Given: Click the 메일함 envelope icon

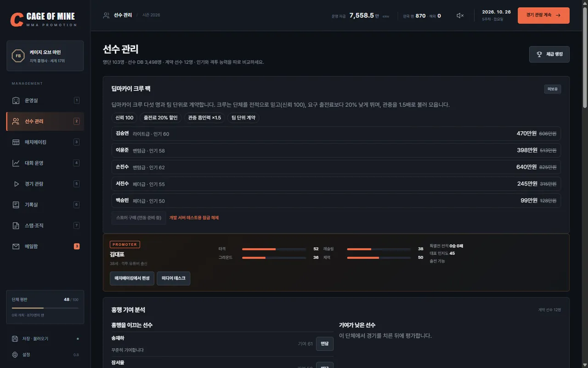Looking at the screenshot, I should click(16, 247).
